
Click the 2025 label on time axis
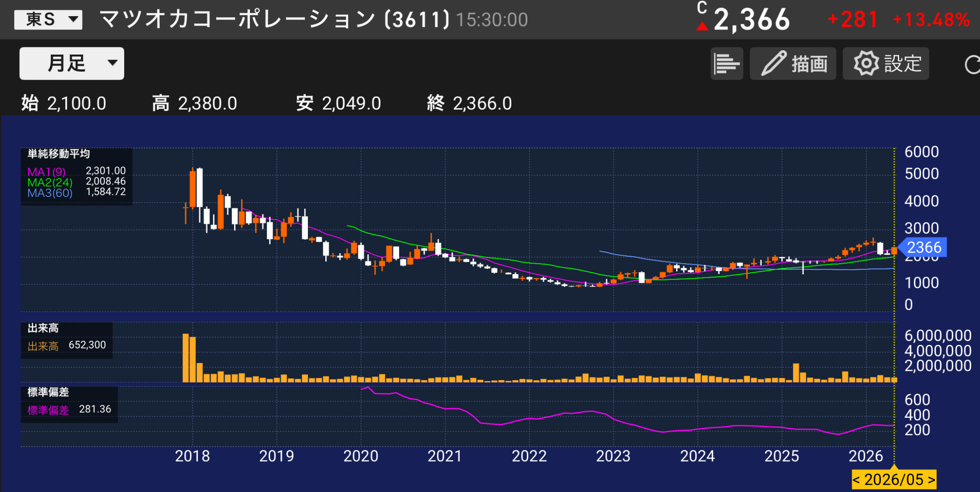click(782, 456)
